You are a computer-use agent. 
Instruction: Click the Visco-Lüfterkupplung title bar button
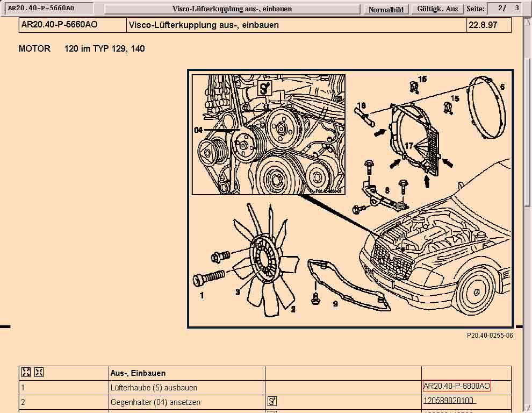(232, 9)
